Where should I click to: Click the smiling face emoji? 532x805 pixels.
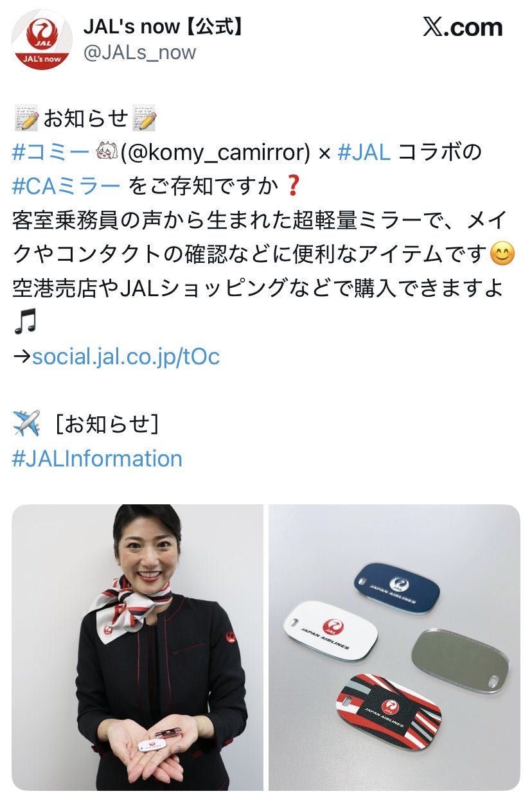502,255
